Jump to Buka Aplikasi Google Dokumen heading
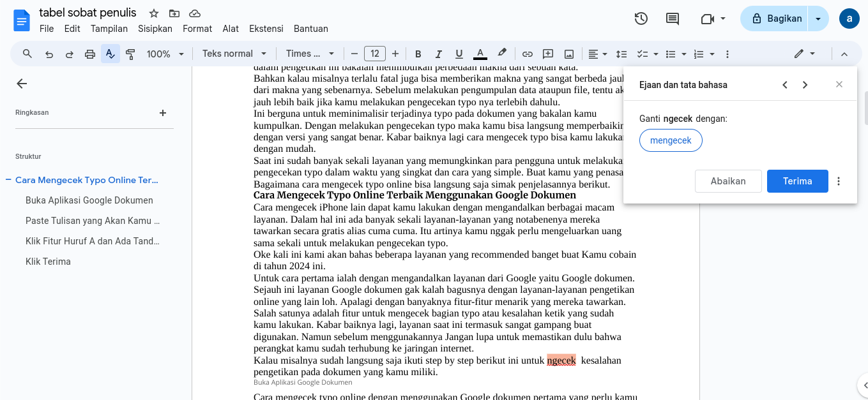Image resolution: width=868 pixels, height=400 pixels. click(89, 200)
